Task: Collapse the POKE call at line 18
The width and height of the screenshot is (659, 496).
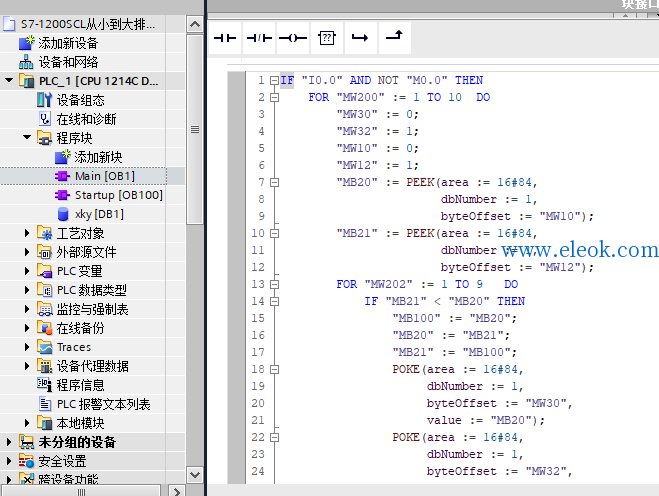Action: point(274,369)
